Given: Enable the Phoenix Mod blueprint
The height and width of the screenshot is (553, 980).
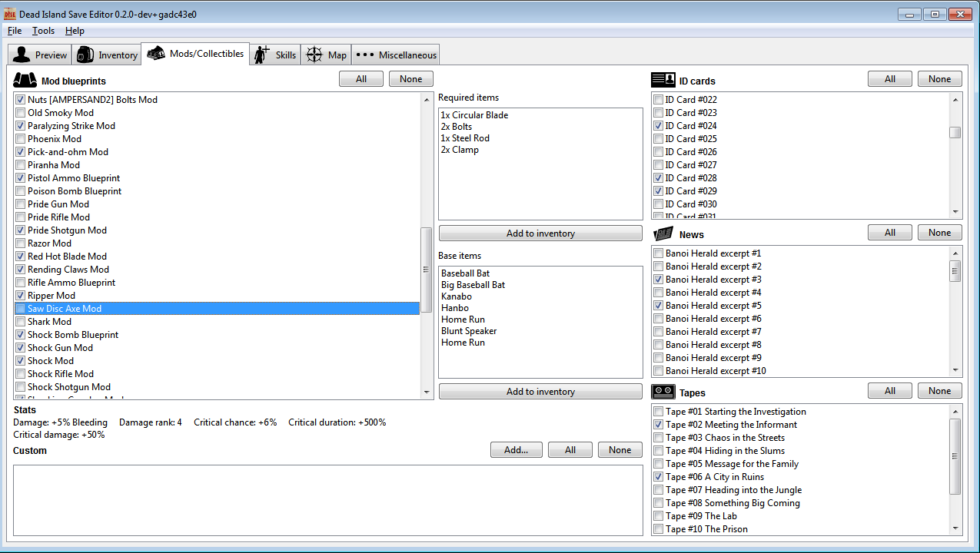Looking at the screenshot, I should tap(21, 139).
